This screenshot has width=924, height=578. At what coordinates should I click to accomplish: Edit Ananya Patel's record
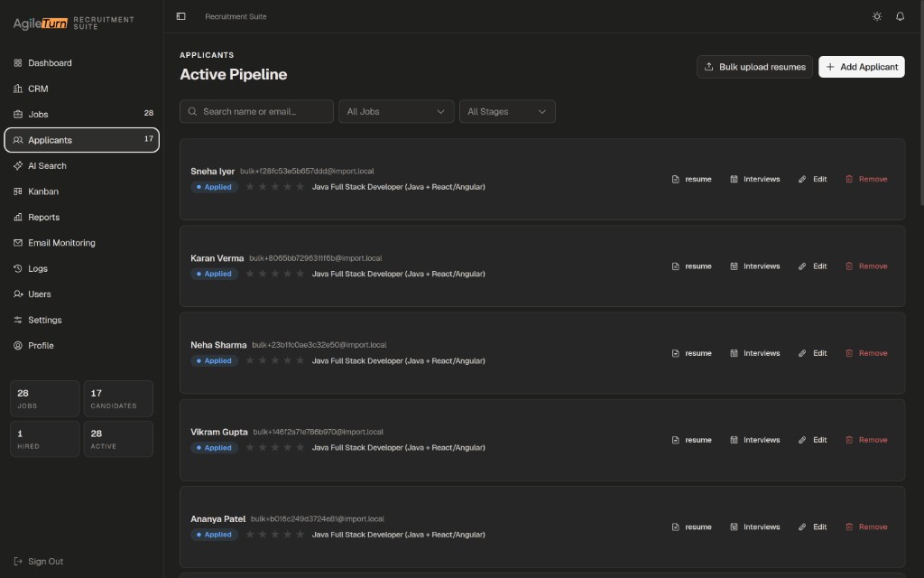pos(813,527)
